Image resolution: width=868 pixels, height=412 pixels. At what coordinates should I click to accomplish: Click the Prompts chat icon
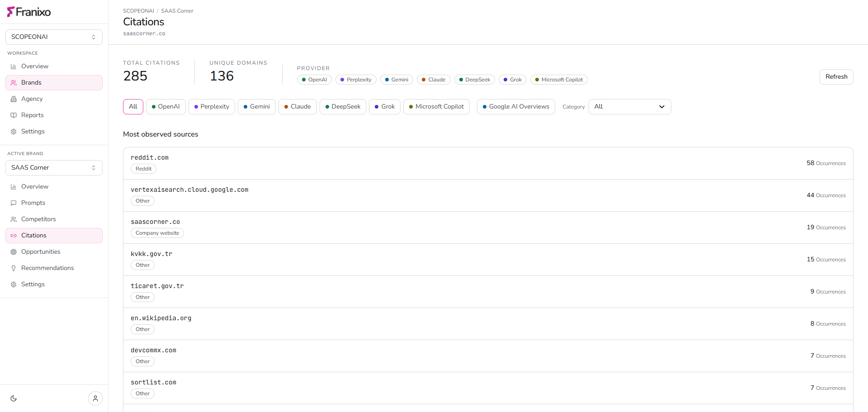pyautogui.click(x=14, y=203)
